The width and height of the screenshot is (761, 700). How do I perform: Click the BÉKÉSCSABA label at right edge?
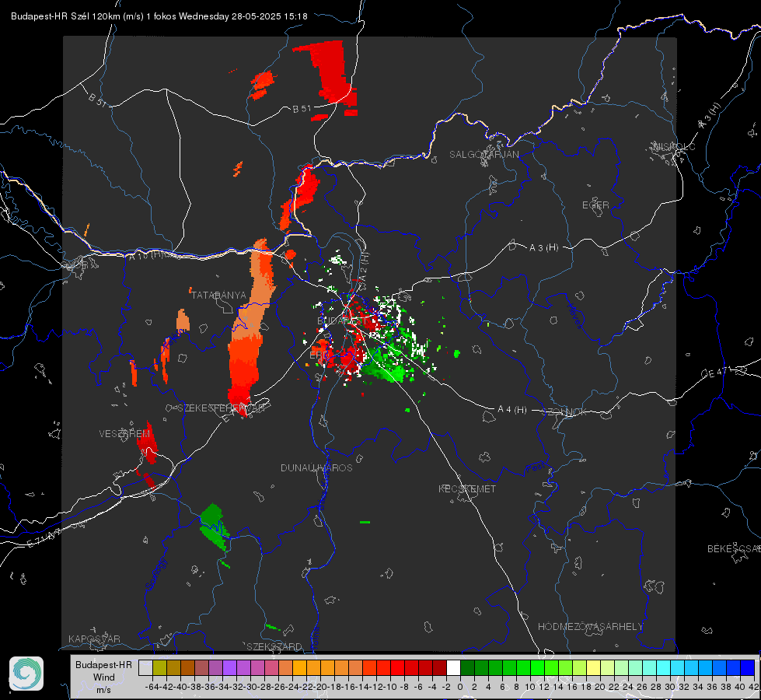[734, 548]
